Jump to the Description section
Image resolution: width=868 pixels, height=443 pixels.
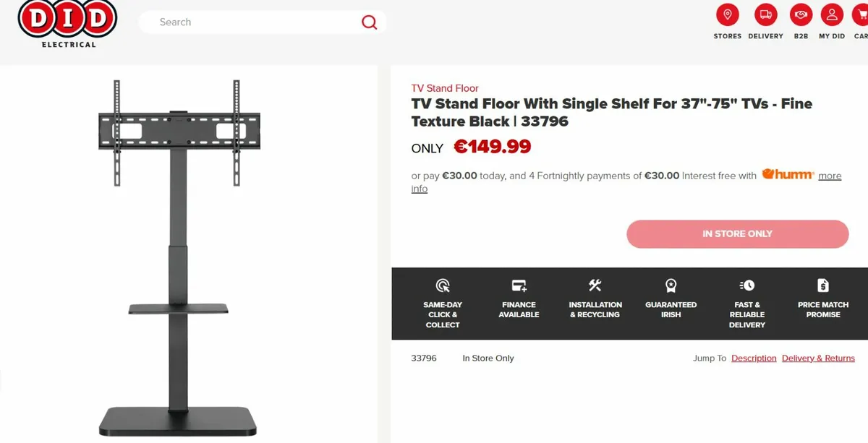click(x=754, y=358)
